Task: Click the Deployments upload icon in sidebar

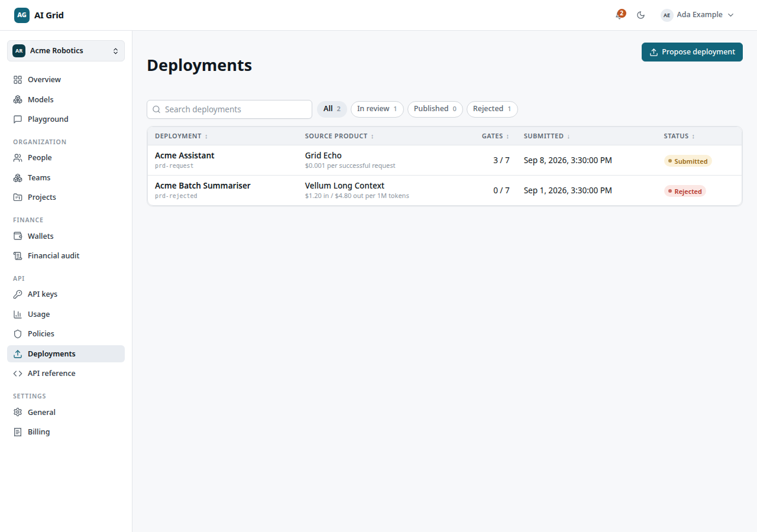Action: click(18, 354)
